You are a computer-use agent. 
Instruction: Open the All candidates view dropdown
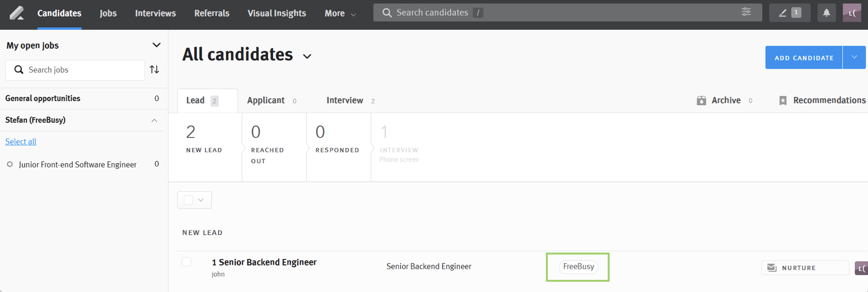(307, 56)
